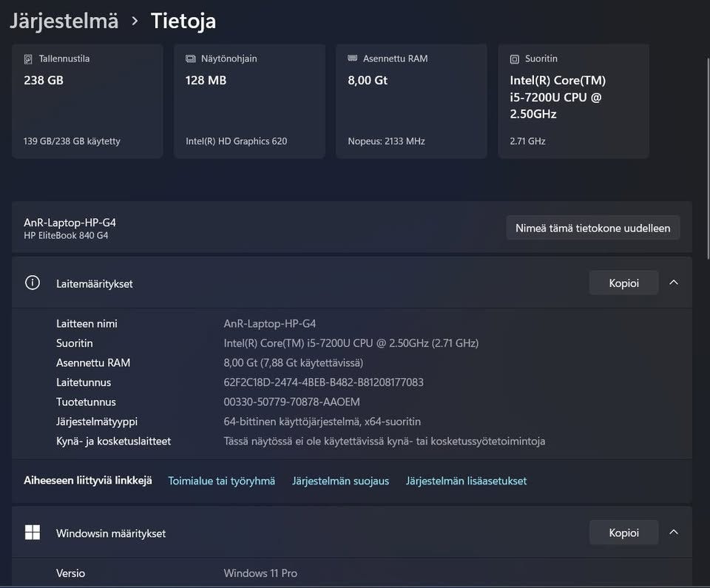Screen dimensions: 710x588
Task: Click the Windows logo next to Windowsin määritykset
Action: coord(32,533)
